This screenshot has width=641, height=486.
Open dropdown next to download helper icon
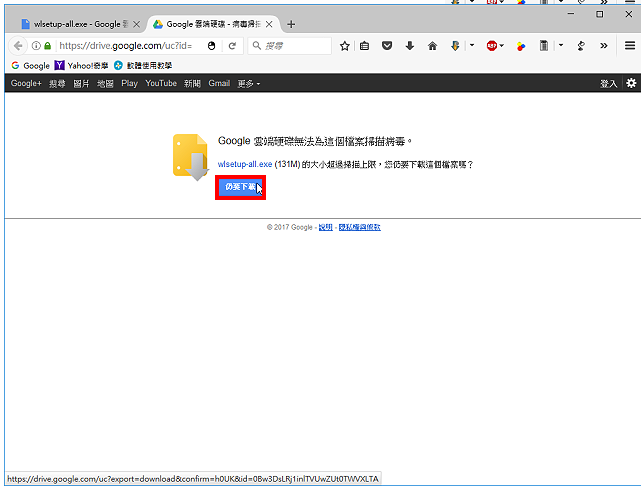pyautogui.click(x=472, y=45)
